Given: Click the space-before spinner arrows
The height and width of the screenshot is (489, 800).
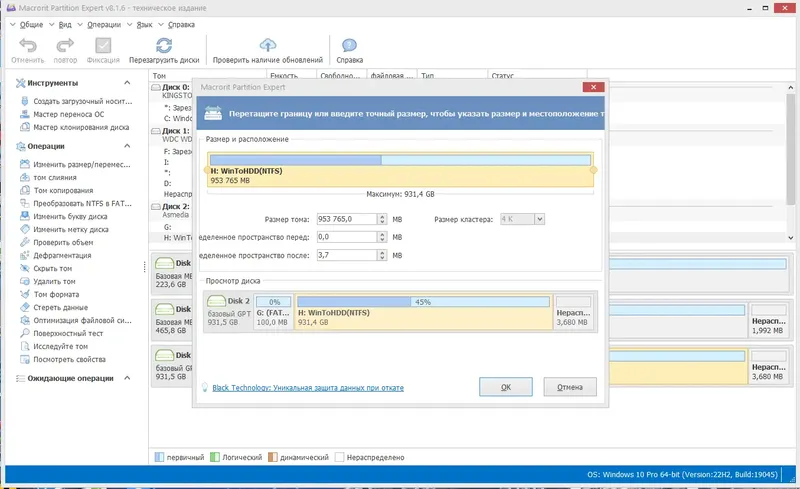Looking at the screenshot, I should pyautogui.click(x=382, y=237).
